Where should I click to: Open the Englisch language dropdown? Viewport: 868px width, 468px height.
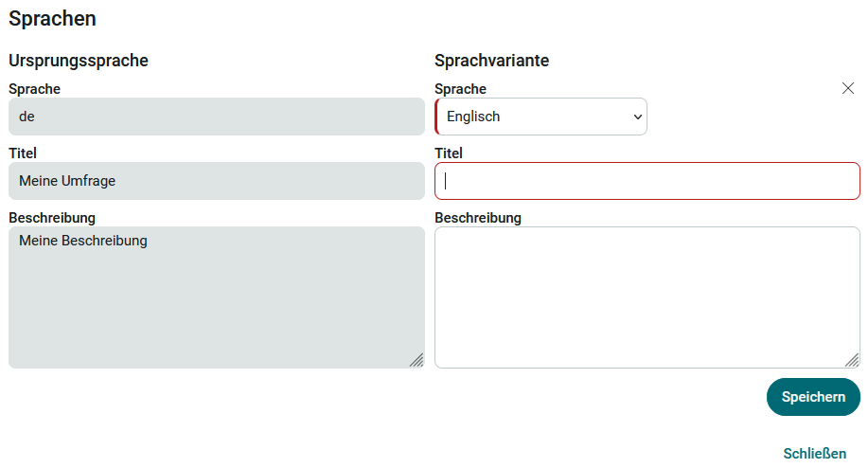(541, 117)
